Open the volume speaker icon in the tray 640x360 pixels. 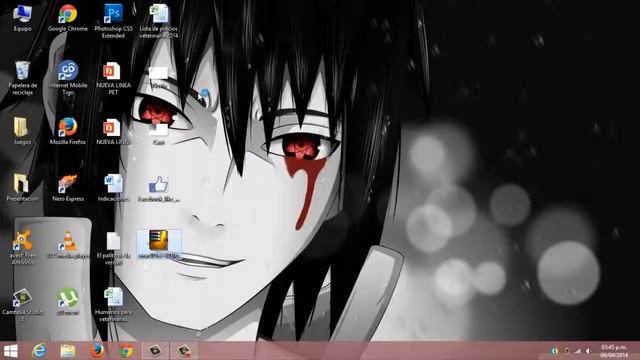click(588, 351)
